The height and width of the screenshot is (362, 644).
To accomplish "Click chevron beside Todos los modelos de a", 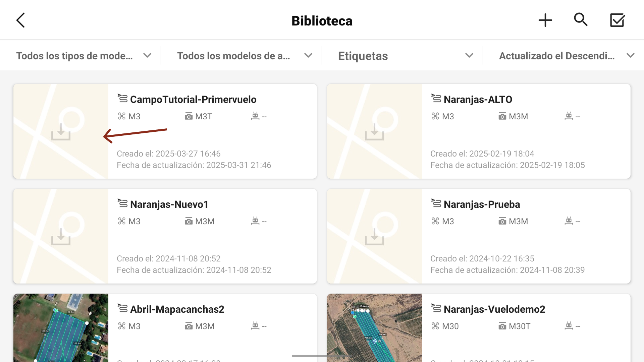I will [308, 56].
